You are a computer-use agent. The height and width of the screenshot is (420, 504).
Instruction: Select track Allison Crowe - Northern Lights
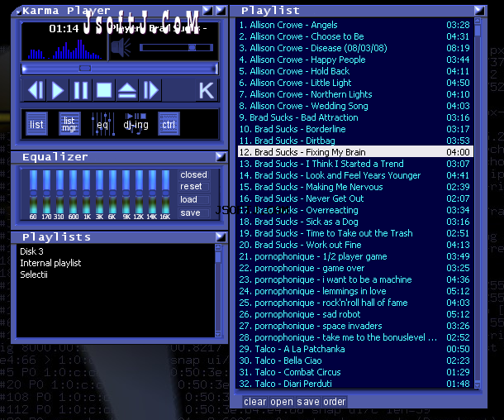tap(355, 94)
